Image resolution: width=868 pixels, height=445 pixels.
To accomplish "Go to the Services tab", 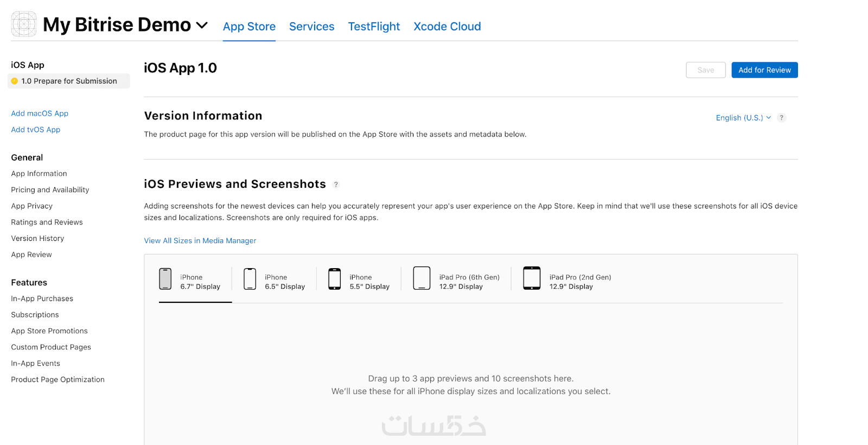I will 311,27.
